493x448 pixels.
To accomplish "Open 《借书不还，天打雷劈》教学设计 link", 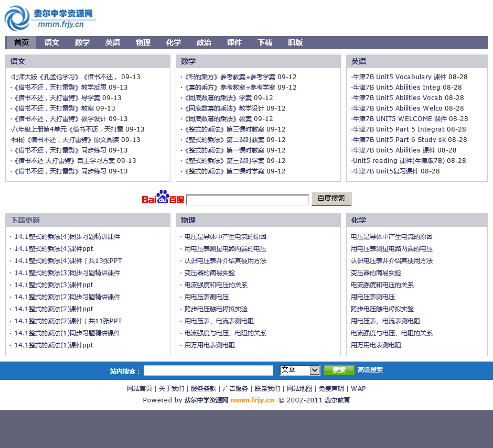I will click(x=59, y=119).
